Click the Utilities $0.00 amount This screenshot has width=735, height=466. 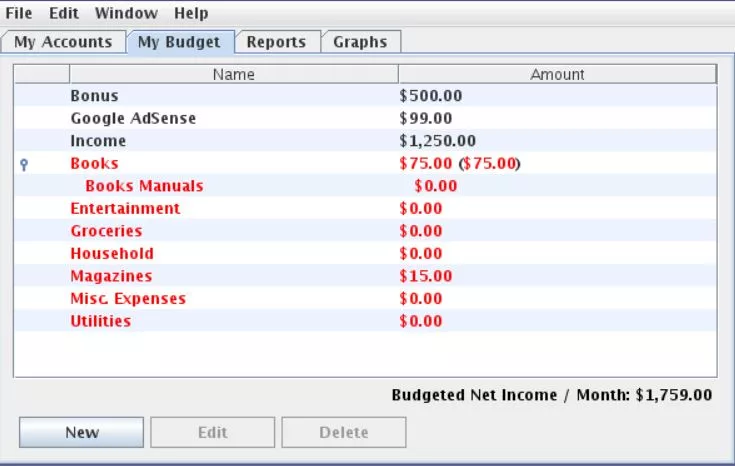point(421,321)
